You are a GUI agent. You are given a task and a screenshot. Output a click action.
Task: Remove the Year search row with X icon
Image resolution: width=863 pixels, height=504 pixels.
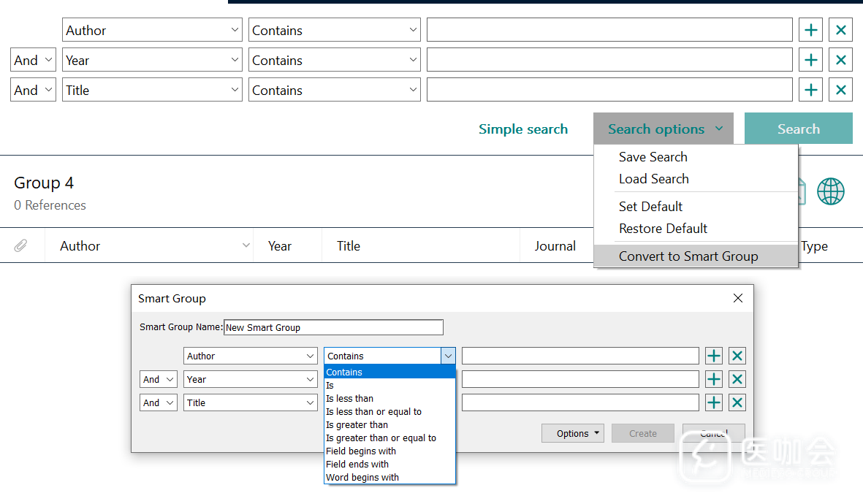(x=840, y=60)
